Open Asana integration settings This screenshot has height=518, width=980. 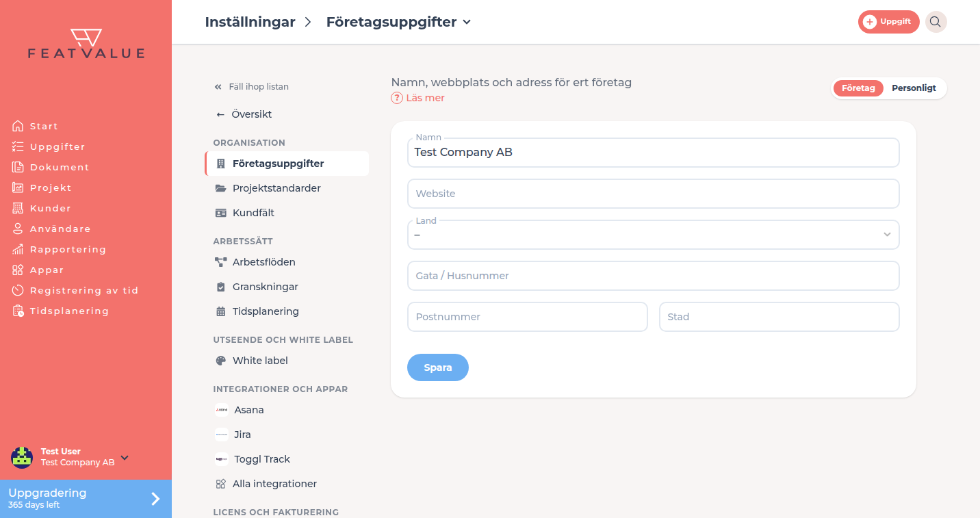point(287,410)
